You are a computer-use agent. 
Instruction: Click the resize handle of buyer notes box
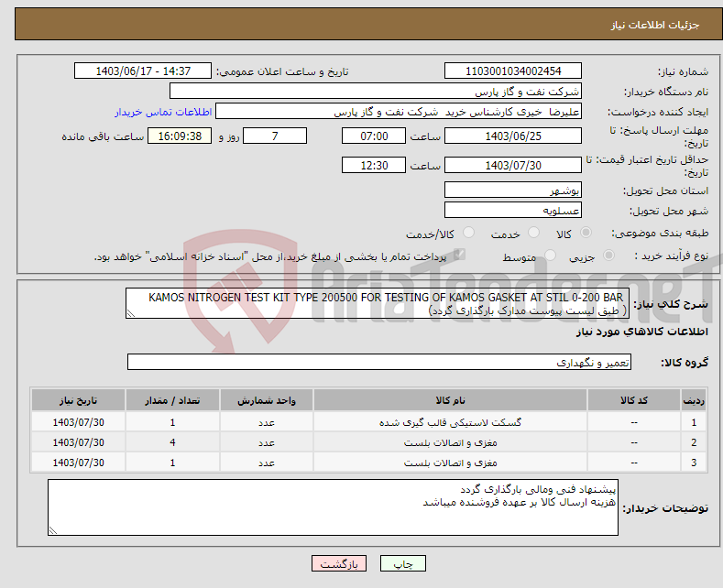click(53, 530)
